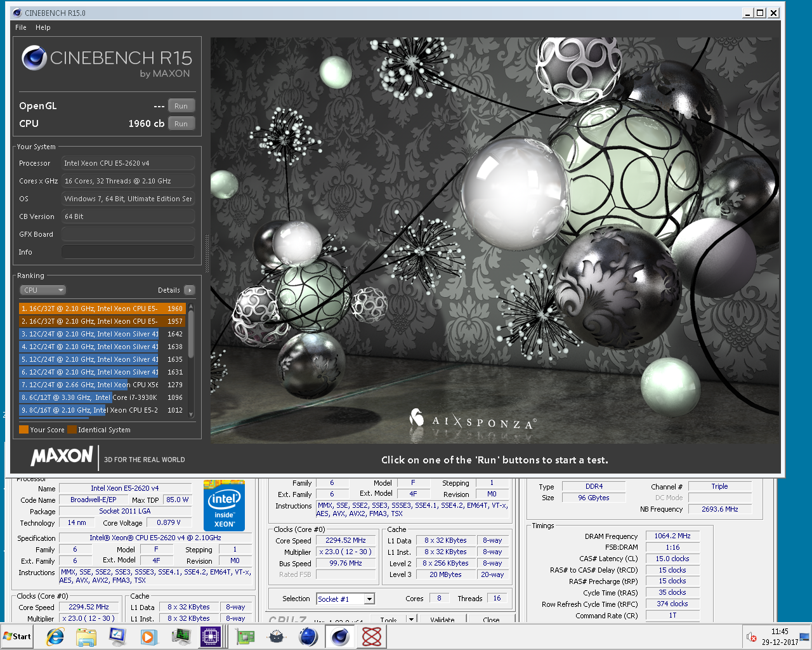Click the CAS# Latency value 15.0 clocks

(672, 559)
